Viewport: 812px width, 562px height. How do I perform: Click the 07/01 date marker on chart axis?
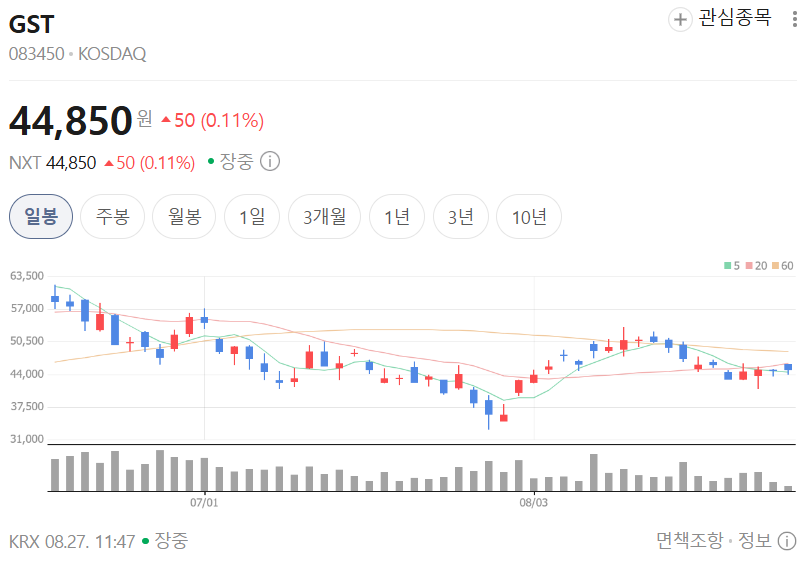(204, 502)
